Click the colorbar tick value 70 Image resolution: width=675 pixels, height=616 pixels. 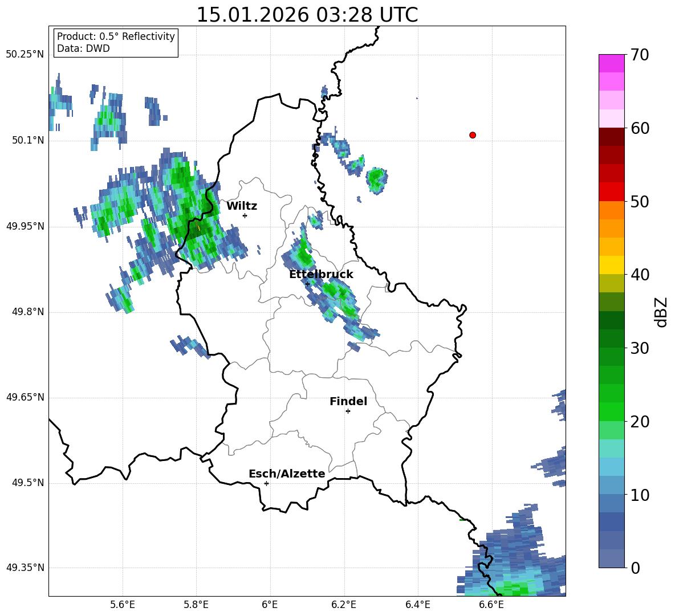[640, 55]
